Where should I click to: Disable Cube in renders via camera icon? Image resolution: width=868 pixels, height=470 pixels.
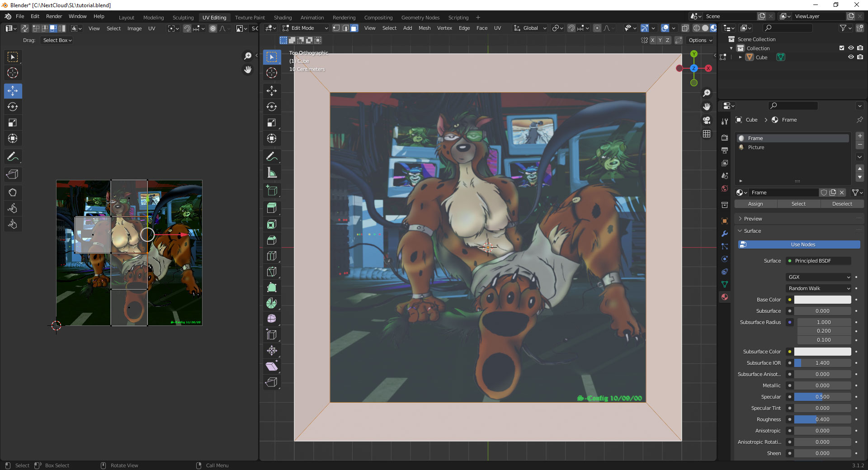860,57
